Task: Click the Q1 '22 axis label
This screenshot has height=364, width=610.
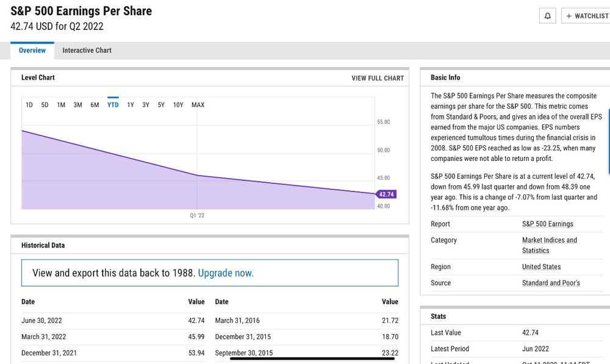Action: [197, 215]
